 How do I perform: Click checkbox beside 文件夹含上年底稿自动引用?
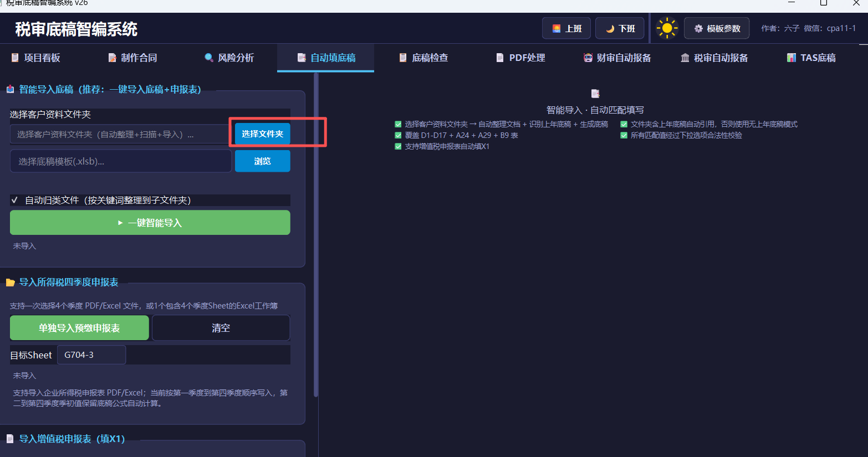[624, 124]
